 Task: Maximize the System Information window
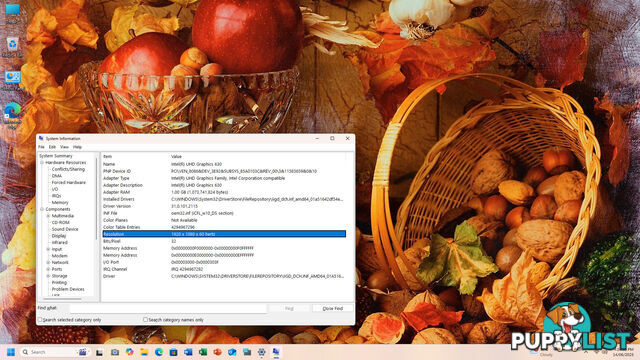[x=332, y=139]
